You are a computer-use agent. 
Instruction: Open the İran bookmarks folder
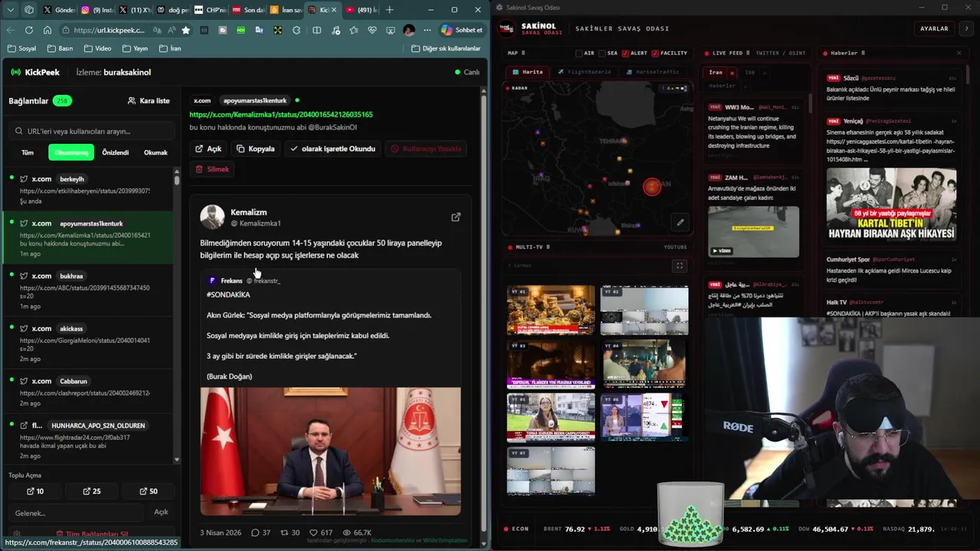pyautogui.click(x=170, y=48)
